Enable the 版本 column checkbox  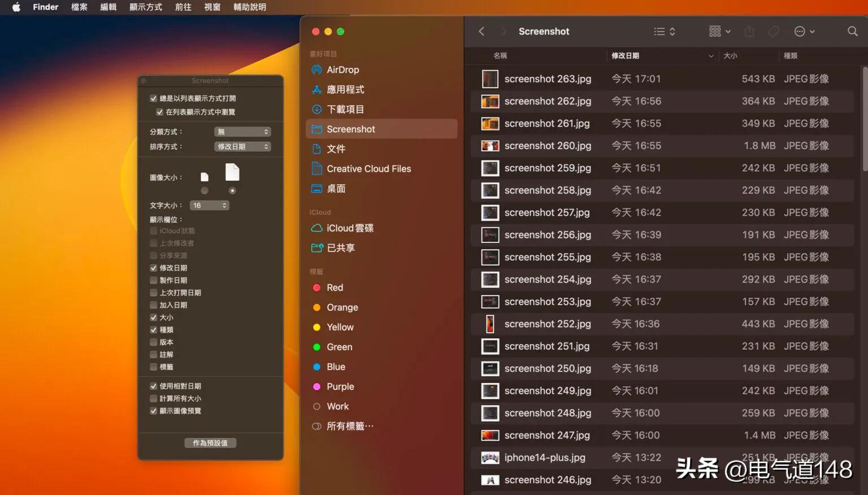click(154, 342)
